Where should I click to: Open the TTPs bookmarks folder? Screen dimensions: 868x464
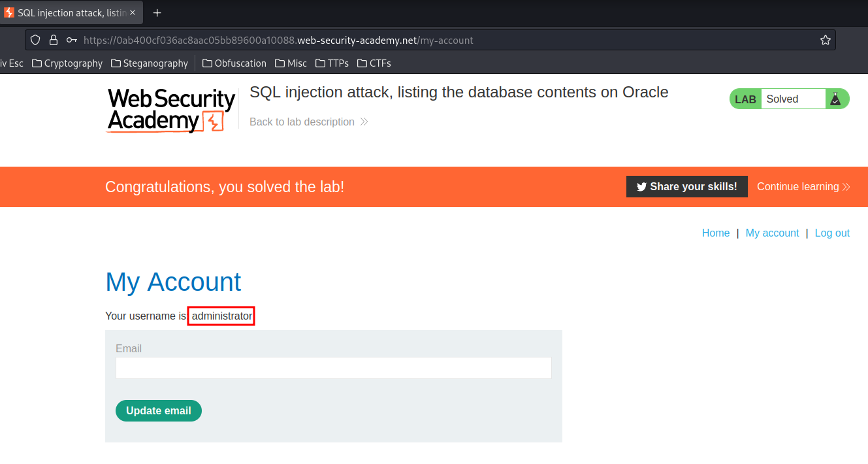(332, 63)
